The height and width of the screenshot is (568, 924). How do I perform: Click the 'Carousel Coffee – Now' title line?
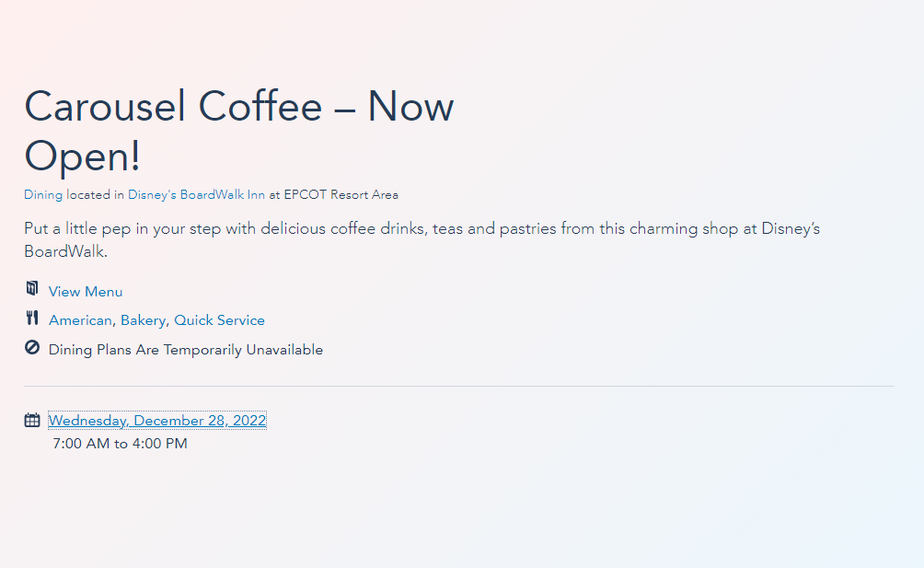coord(238,108)
